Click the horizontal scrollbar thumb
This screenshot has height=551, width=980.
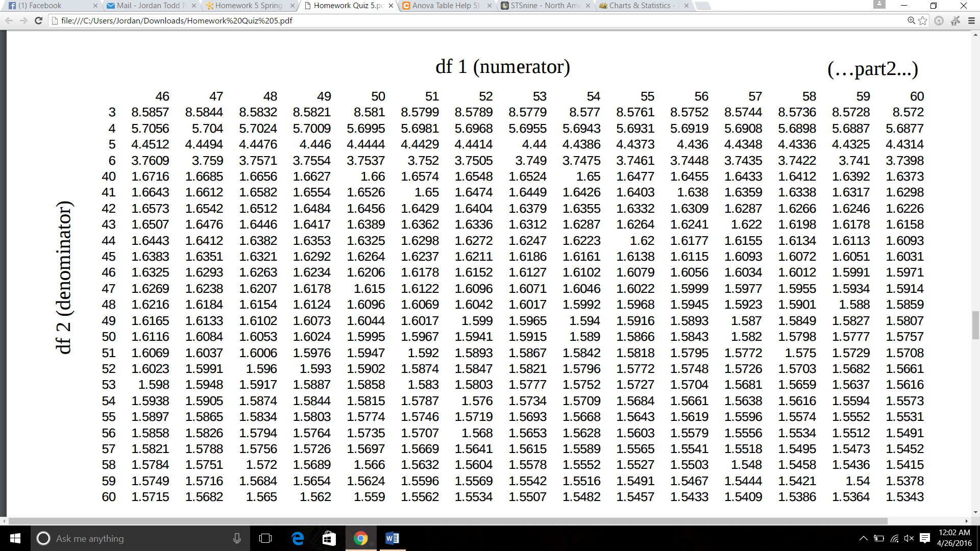pos(448,521)
